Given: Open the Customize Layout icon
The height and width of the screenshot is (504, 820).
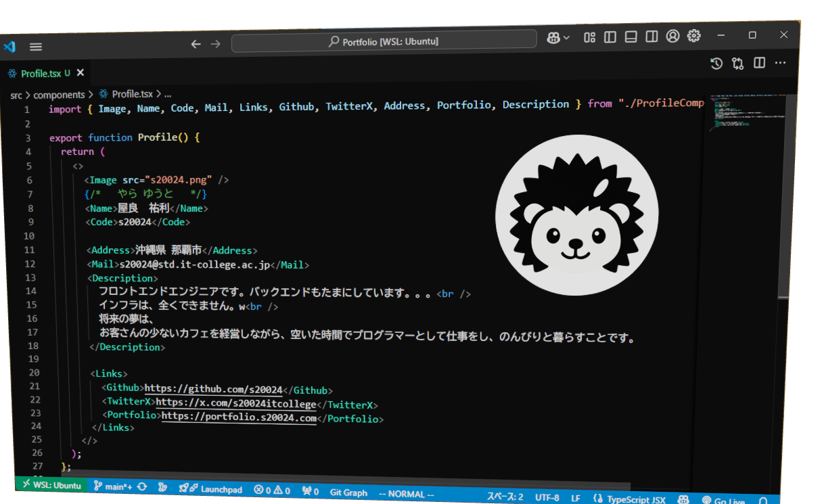Looking at the screenshot, I should tap(590, 37).
